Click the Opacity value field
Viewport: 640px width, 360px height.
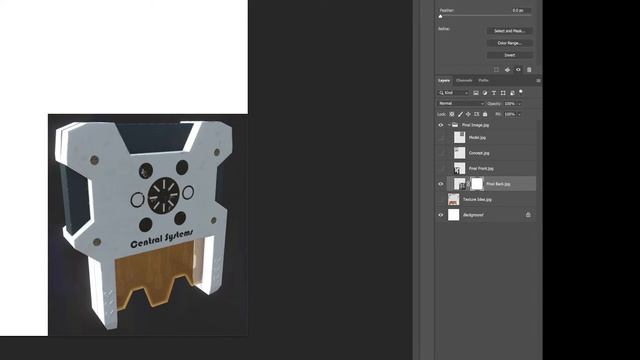tap(510, 104)
